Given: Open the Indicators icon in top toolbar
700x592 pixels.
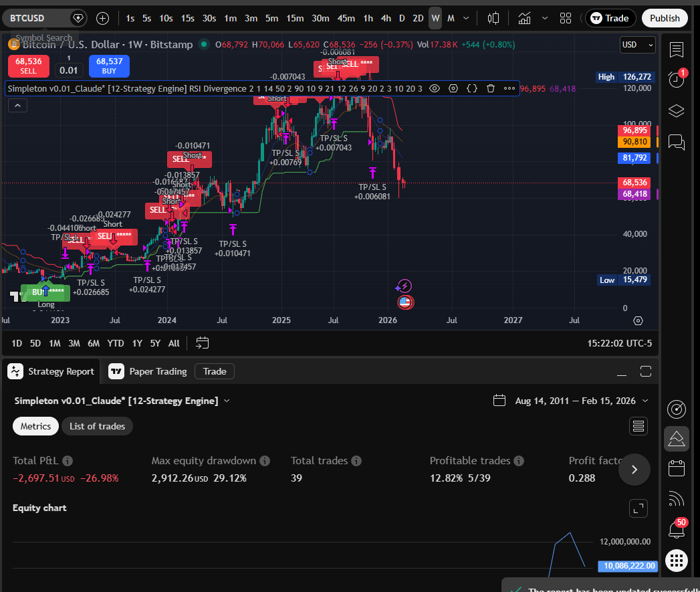Looking at the screenshot, I should [525, 18].
